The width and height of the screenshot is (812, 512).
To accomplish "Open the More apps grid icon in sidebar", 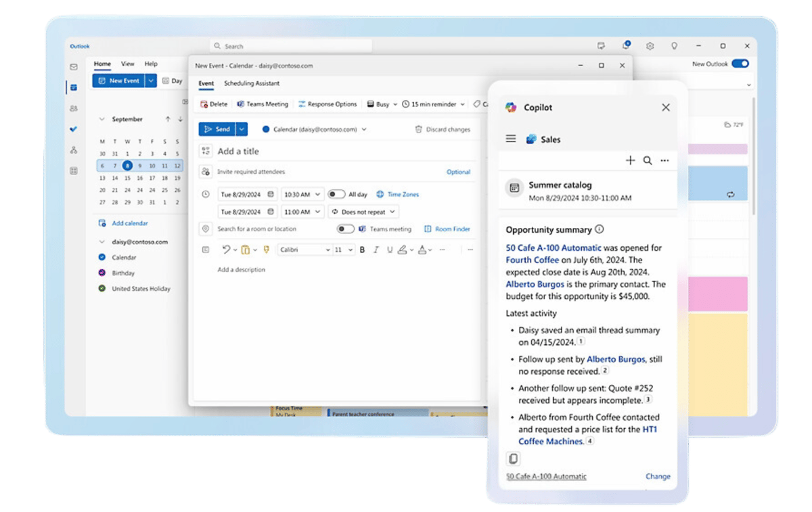I will (x=74, y=171).
